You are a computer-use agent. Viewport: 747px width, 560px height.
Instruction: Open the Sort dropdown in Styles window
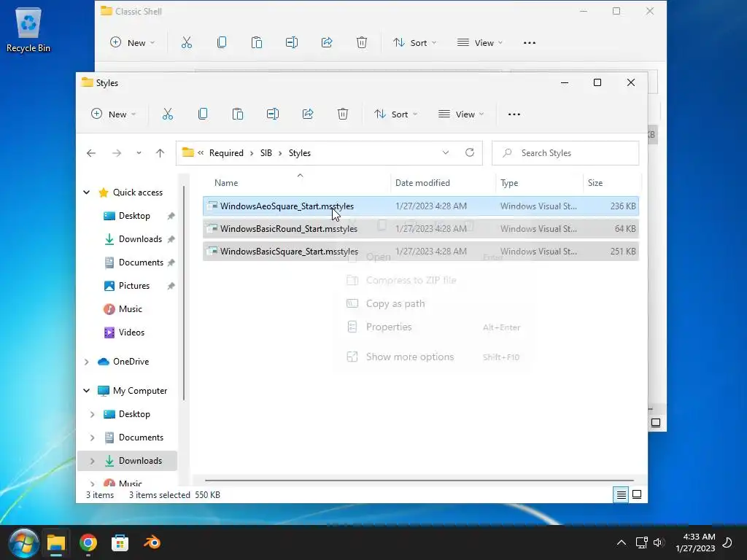click(x=396, y=114)
